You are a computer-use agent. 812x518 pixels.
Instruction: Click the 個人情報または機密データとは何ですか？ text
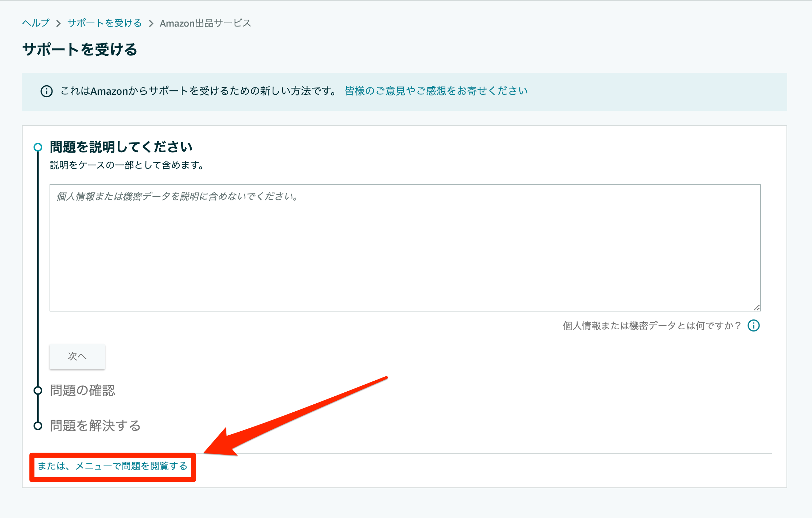(x=652, y=325)
